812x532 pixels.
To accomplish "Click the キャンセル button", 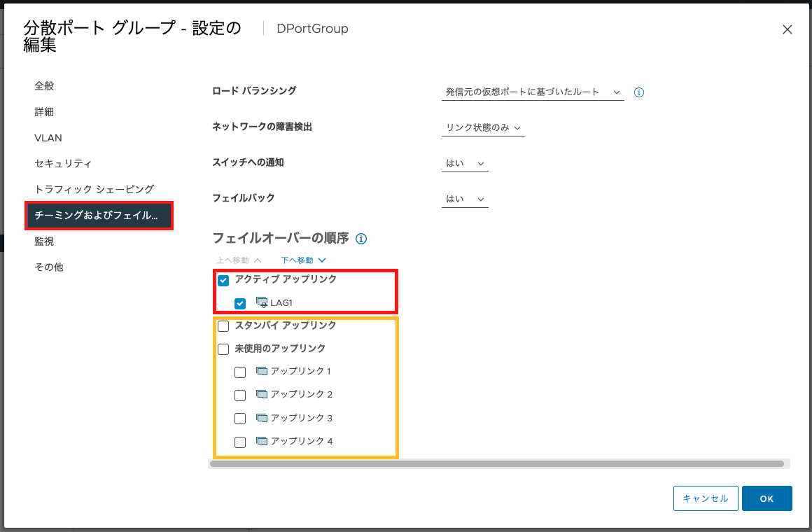I will [705, 498].
